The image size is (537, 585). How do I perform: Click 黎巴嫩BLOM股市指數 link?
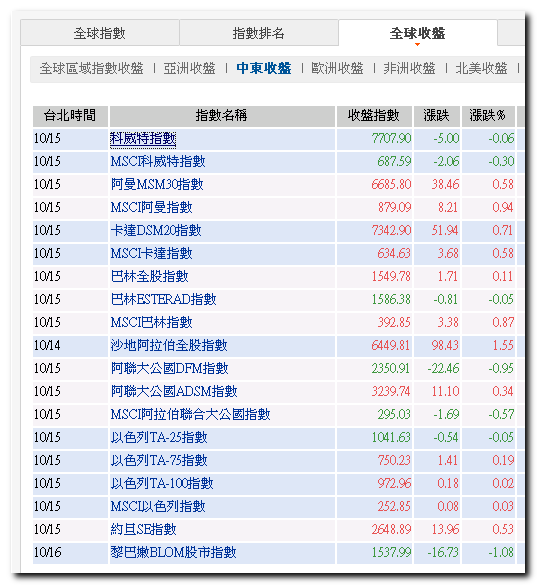click(x=174, y=553)
